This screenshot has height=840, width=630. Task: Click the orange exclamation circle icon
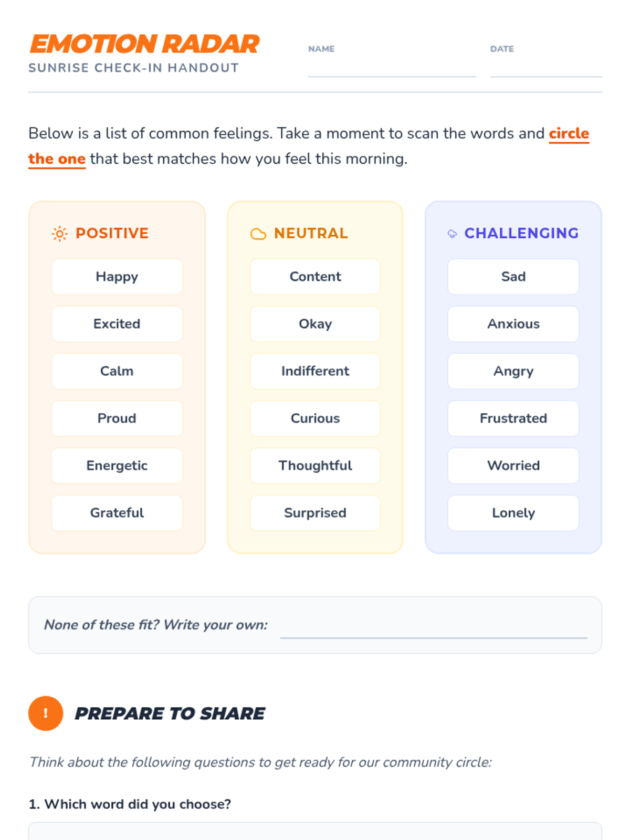(x=46, y=713)
